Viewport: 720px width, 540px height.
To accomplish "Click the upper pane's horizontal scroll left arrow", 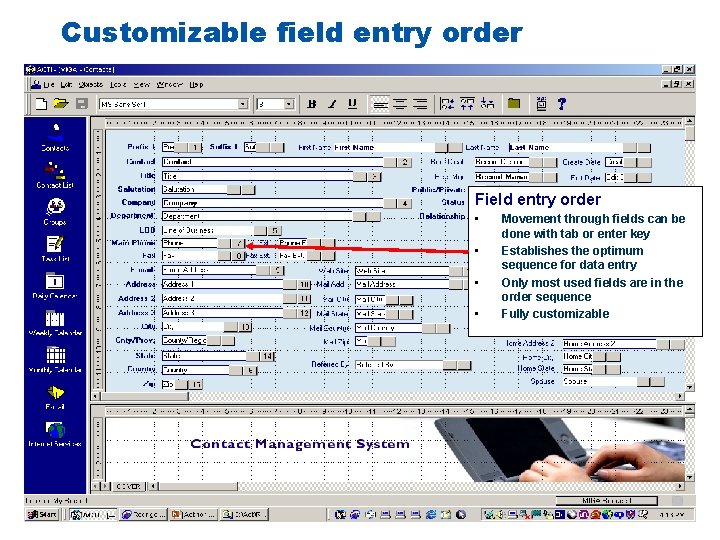I will (x=96, y=396).
